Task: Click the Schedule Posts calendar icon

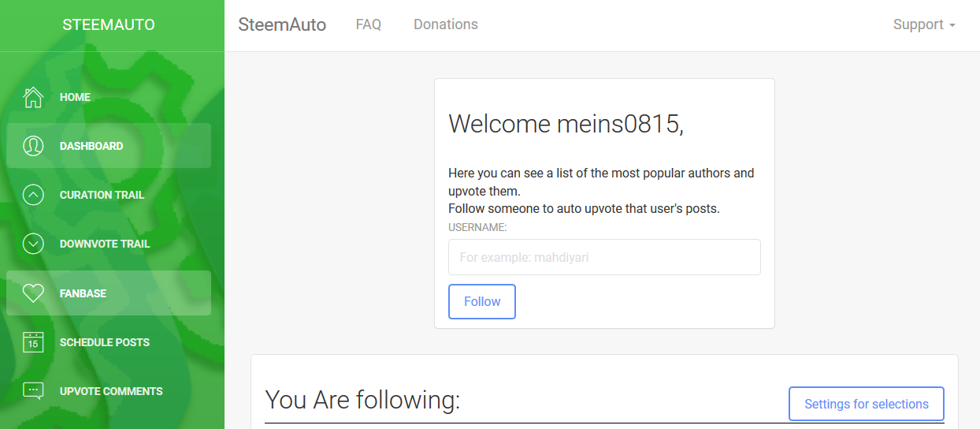Action: 33,342
